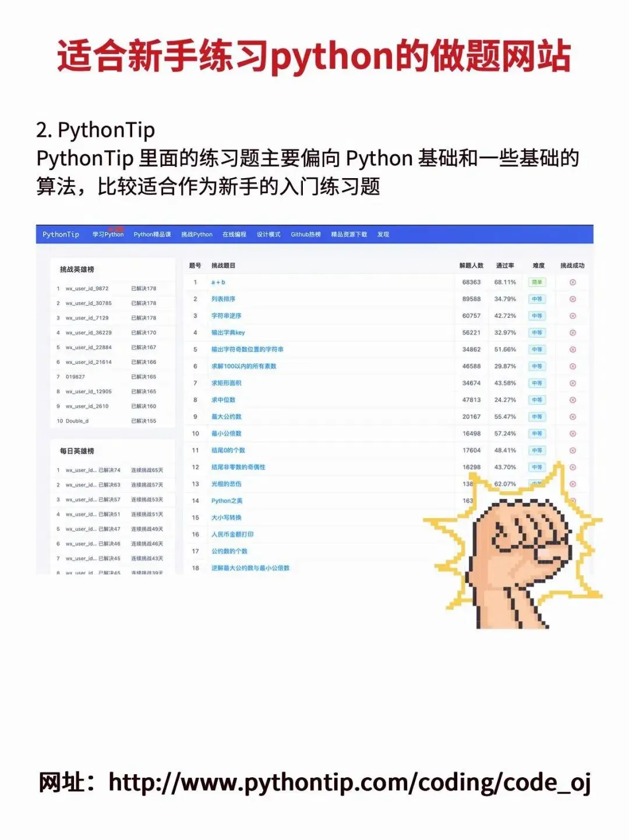This screenshot has width=629, height=840.
Task: Click status icon in 求解100以内的所有素数 row
Action: [x=573, y=367]
